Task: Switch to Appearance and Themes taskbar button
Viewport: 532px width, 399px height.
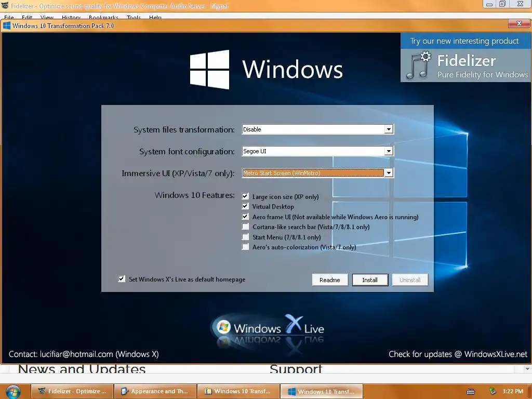Action: [x=155, y=391]
